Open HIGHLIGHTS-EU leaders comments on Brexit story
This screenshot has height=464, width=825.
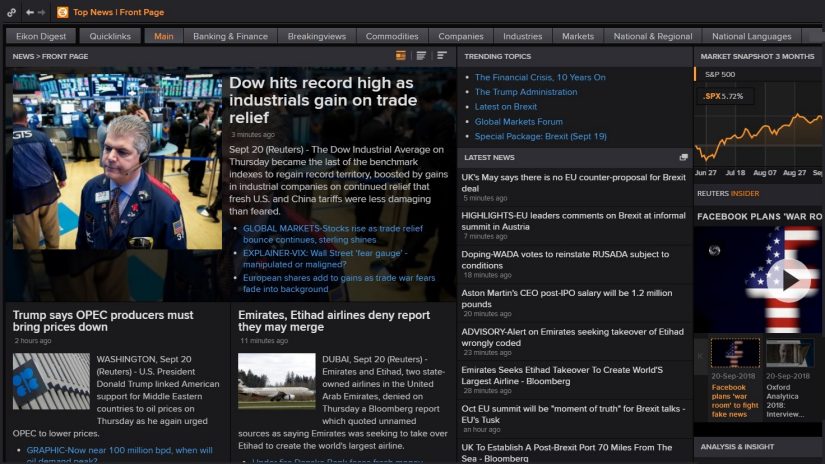[574, 221]
